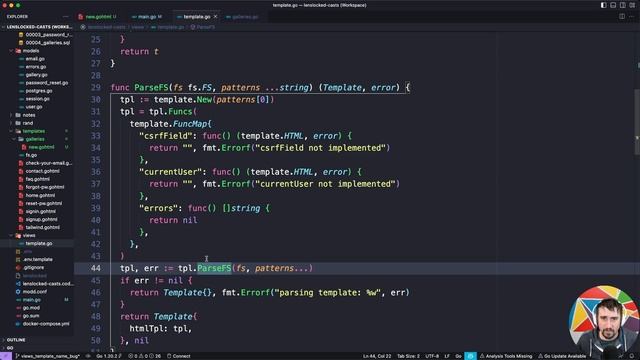Click the split editor icon

pos(622,17)
